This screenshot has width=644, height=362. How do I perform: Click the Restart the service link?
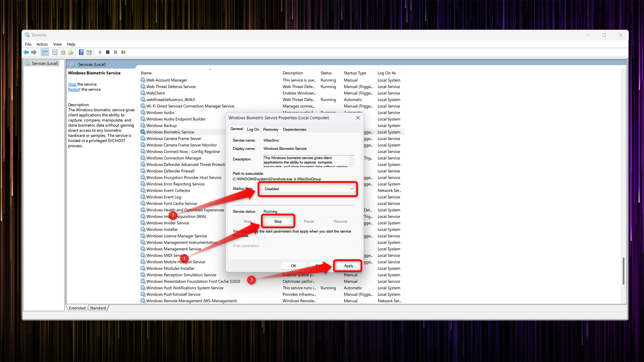(74, 90)
